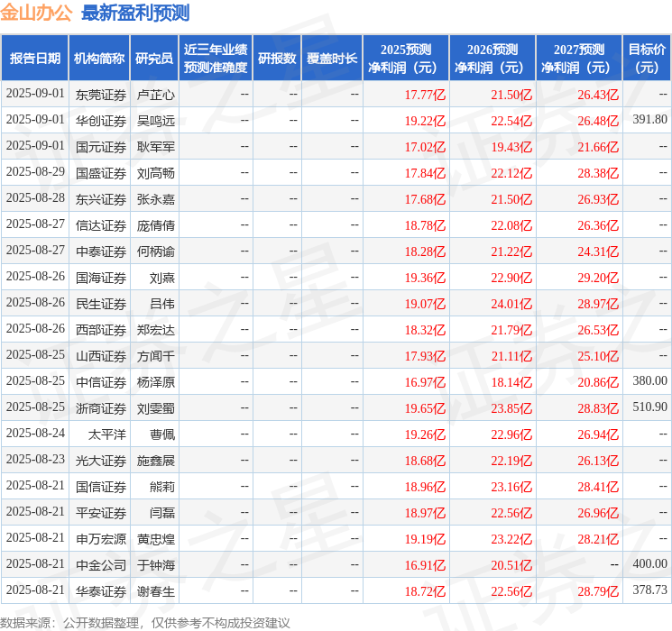The image size is (672, 631).
Task: Click 2025 profit value 17.77亿
Action: click(425, 95)
